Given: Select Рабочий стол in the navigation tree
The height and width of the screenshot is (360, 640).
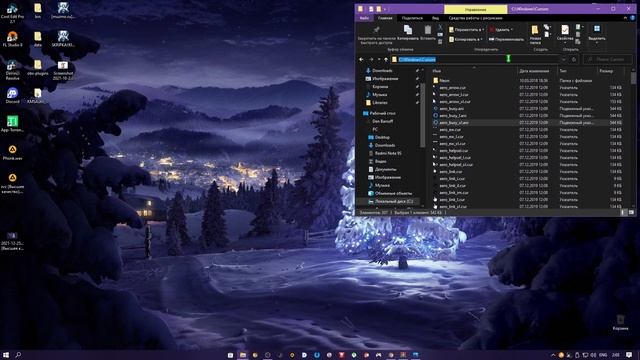Looking at the screenshot, I should pyautogui.click(x=382, y=113).
